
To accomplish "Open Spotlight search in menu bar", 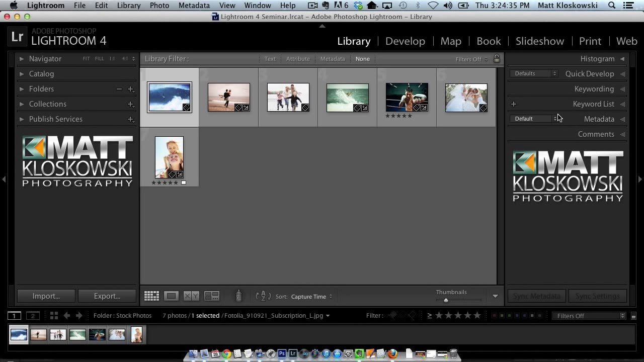I will [612, 6].
